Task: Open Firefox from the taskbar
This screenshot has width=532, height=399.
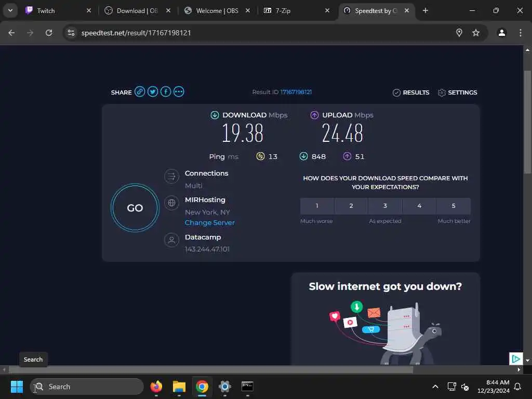Action: click(x=156, y=387)
